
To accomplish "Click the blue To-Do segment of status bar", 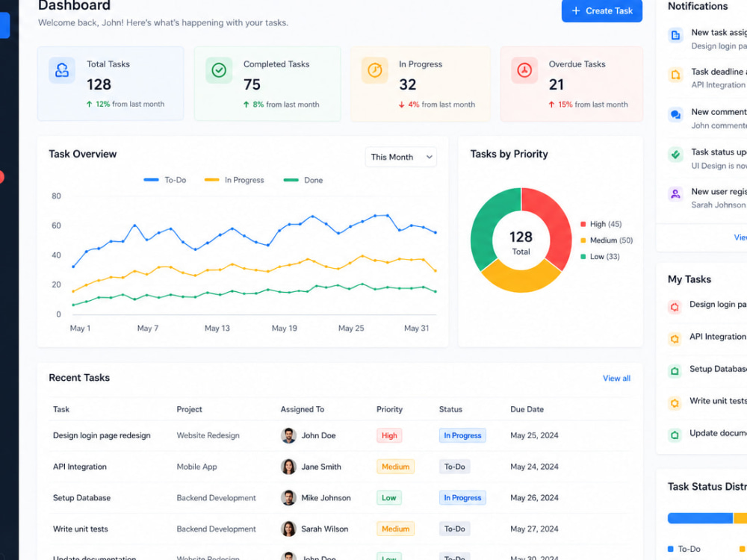I will 700,518.
